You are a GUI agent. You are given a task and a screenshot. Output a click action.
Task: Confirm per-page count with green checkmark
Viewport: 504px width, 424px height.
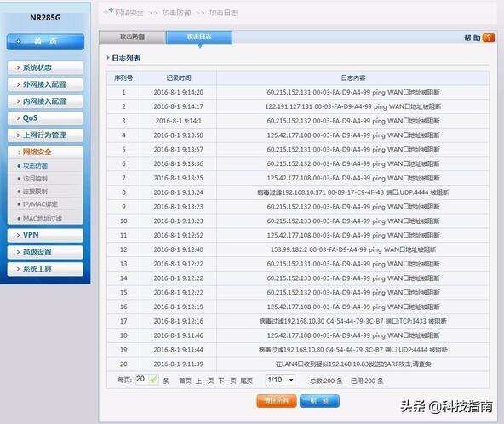coord(153,380)
